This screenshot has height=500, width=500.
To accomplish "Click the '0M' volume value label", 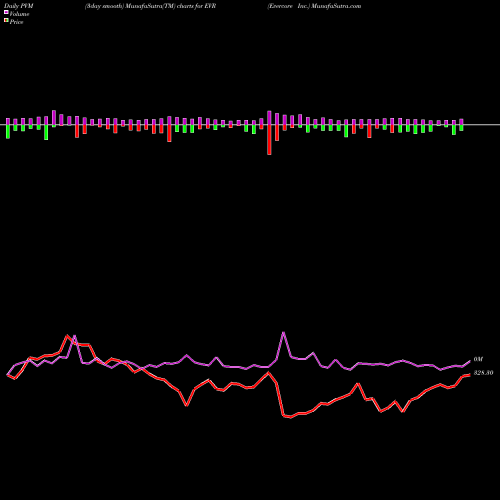I will pos(478,359).
